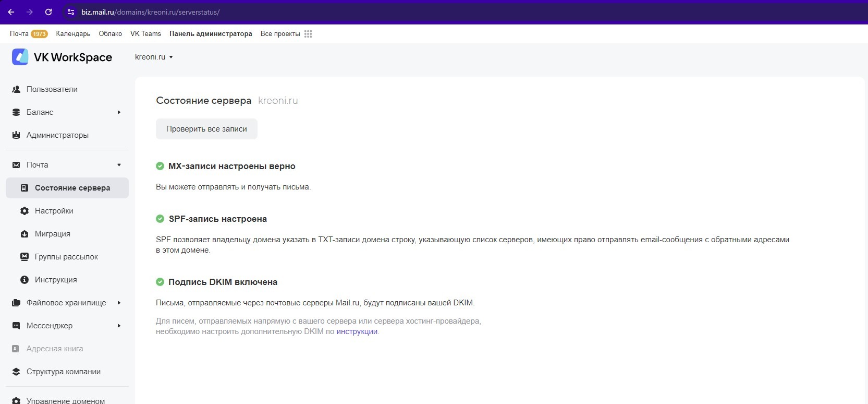Viewport: 868px width, 404px height.
Task: Open VK Teams in top navigation
Action: pos(145,34)
